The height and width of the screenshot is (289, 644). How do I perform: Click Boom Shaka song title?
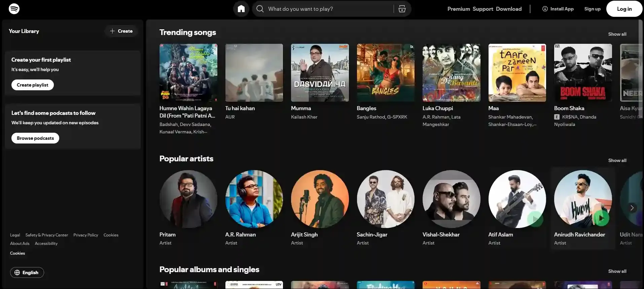[x=569, y=108]
